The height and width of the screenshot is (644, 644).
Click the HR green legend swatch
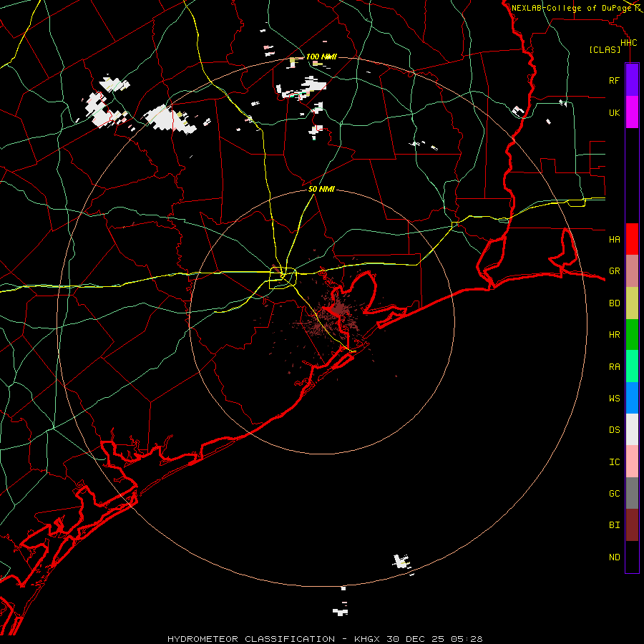632,334
